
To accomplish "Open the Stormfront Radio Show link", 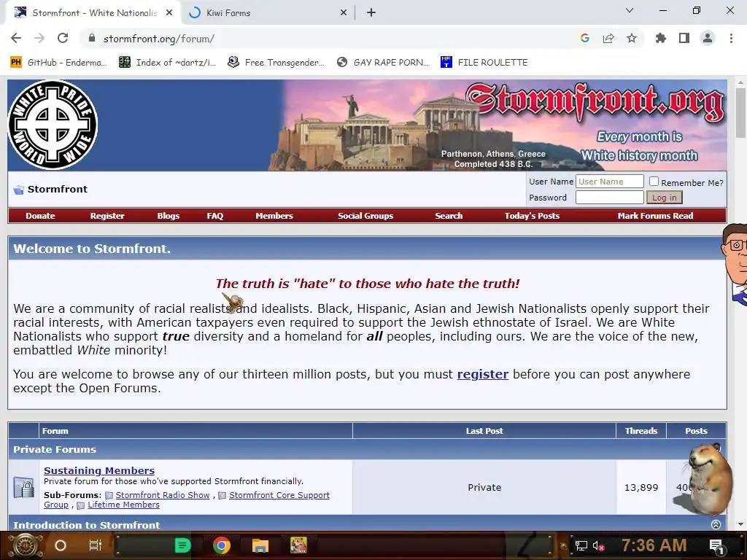I will [163, 495].
